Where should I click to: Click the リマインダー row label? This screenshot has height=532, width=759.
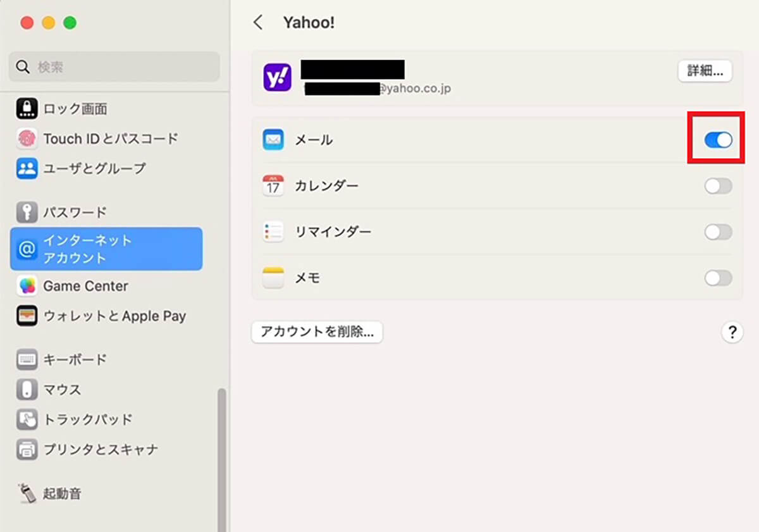(x=333, y=232)
